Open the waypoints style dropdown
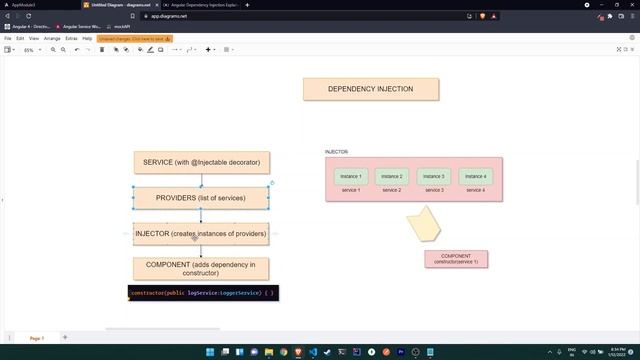This screenshot has width=640, height=360. click(191, 50)
